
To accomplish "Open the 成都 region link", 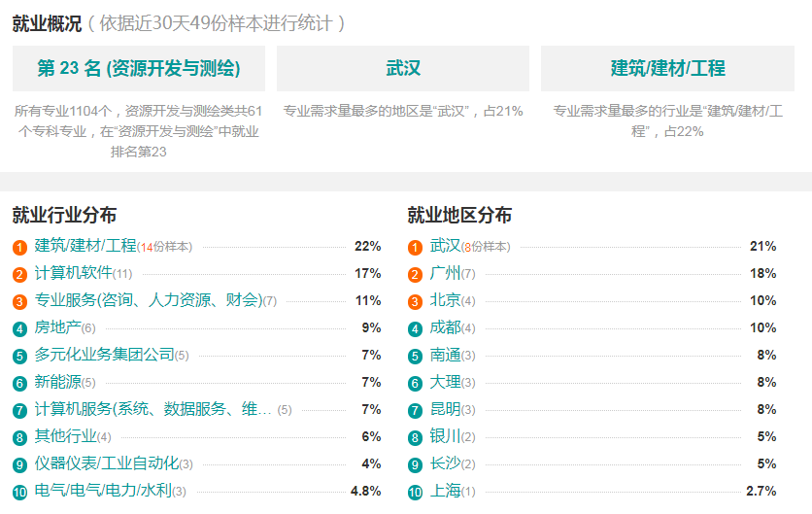I will coord(445,327).
